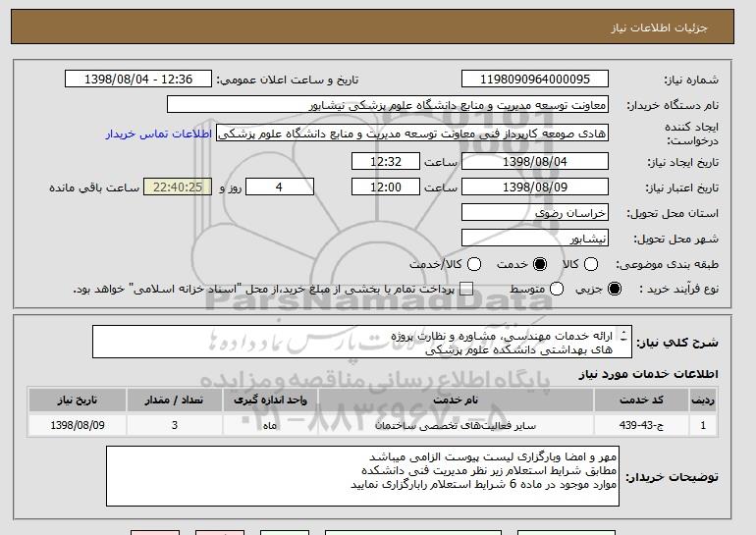Screen dimensions: 756x535
Task: Click the validity time field 12:00
Action: pos(386,187)
